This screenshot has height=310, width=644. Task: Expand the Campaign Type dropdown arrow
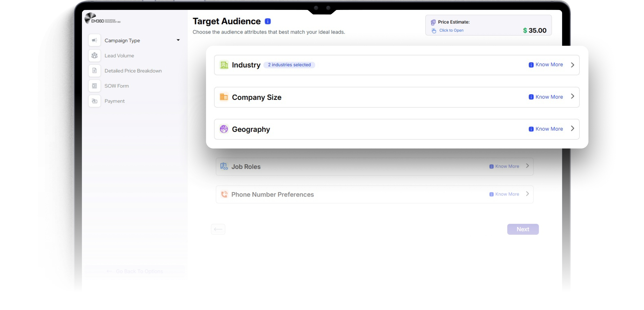(x=178, y=40)
